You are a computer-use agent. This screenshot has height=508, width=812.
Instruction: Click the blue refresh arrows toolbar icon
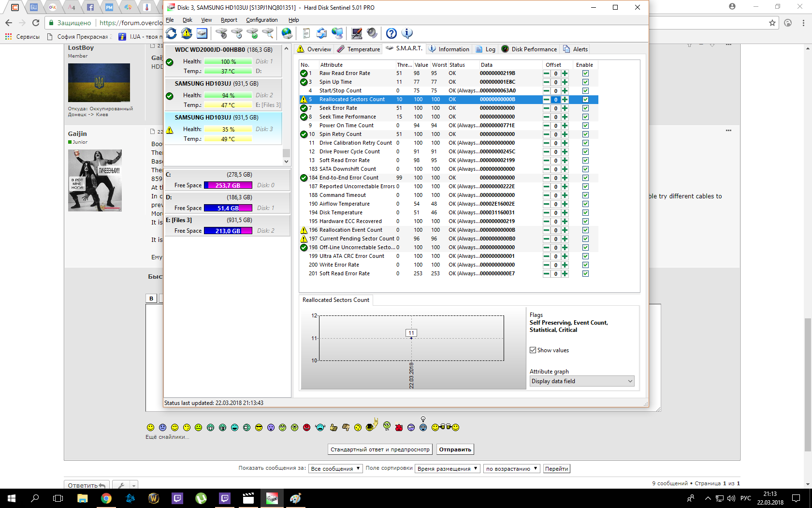pyautogui.click(x=171, y=33)
